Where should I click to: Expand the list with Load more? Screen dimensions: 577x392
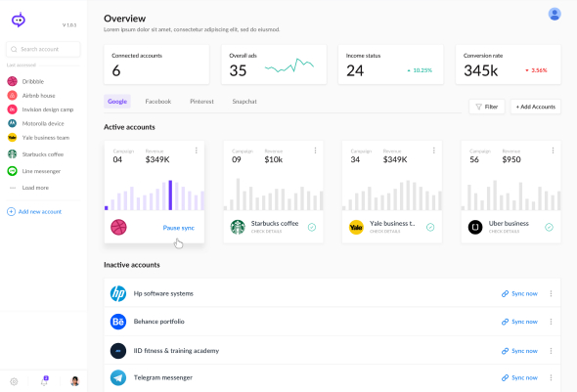tap(35, 188)
